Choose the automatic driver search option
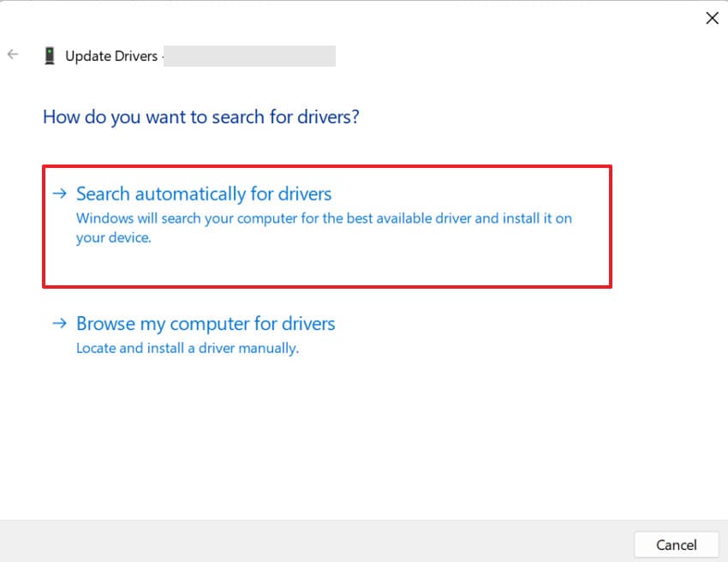 (x=204, y=194)
